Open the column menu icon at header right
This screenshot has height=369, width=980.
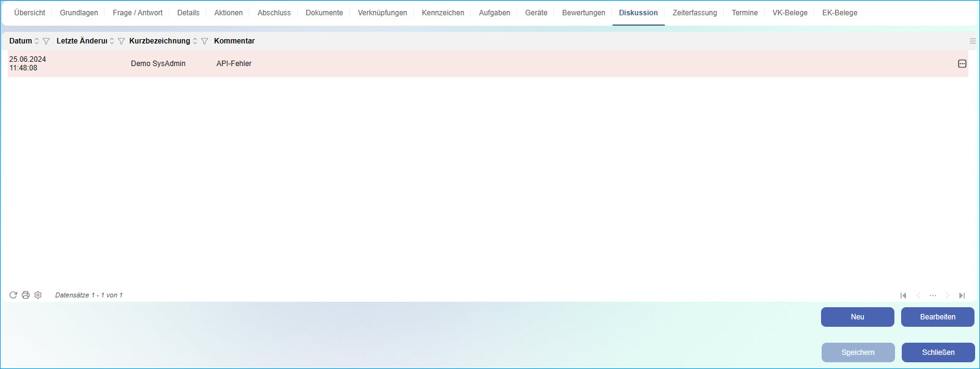tap(972, 41)
